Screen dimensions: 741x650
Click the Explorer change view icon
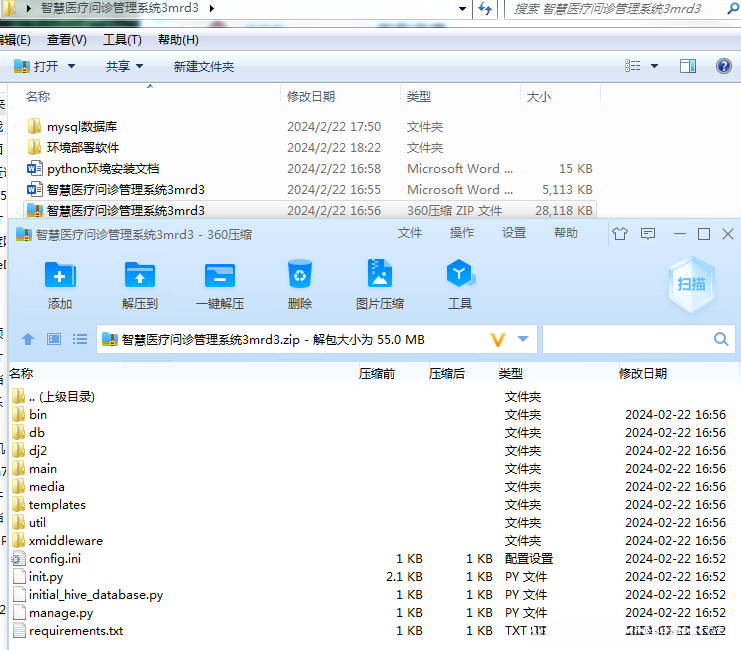coord(632,66)
